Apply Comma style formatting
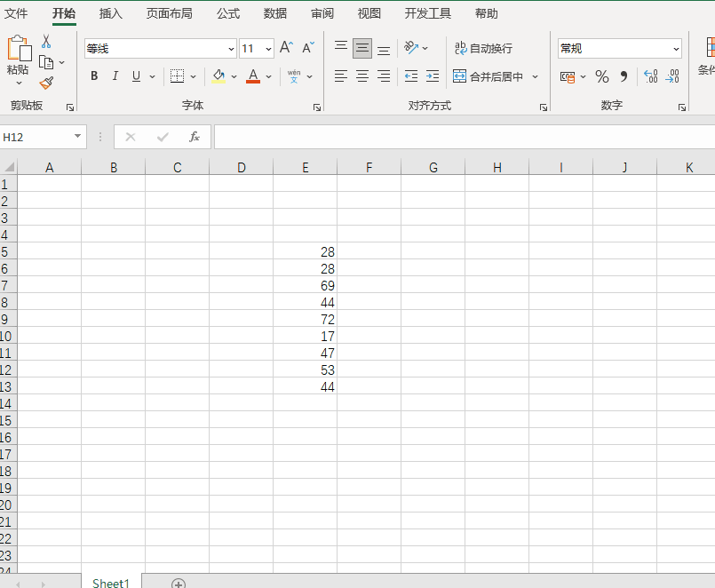The width and height of the screenshot is (715, 588). tap(624, 76)
